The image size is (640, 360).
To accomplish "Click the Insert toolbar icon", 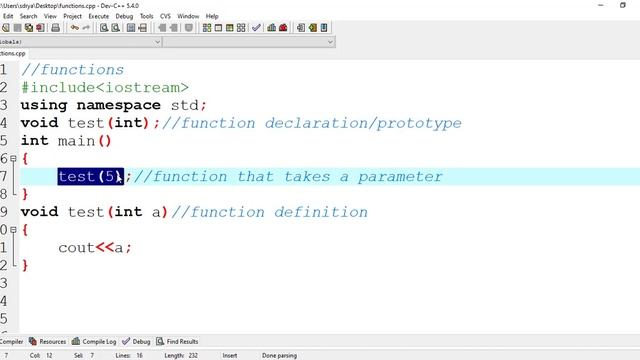I will (x=301, y=28).
